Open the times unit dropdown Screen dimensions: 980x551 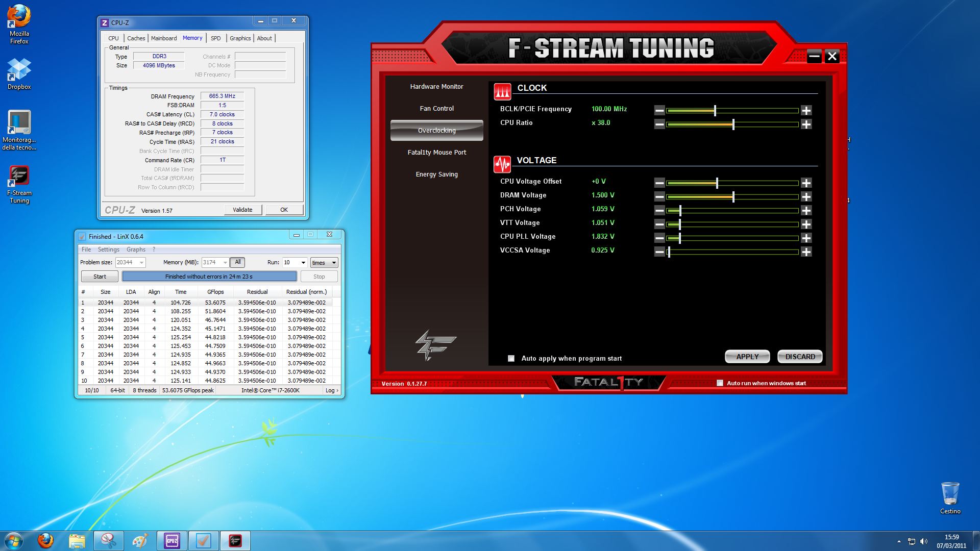point(334,263)
